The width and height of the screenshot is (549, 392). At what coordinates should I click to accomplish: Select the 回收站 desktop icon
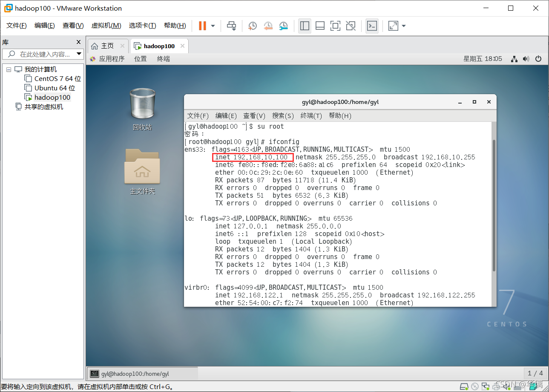[142, 109]
